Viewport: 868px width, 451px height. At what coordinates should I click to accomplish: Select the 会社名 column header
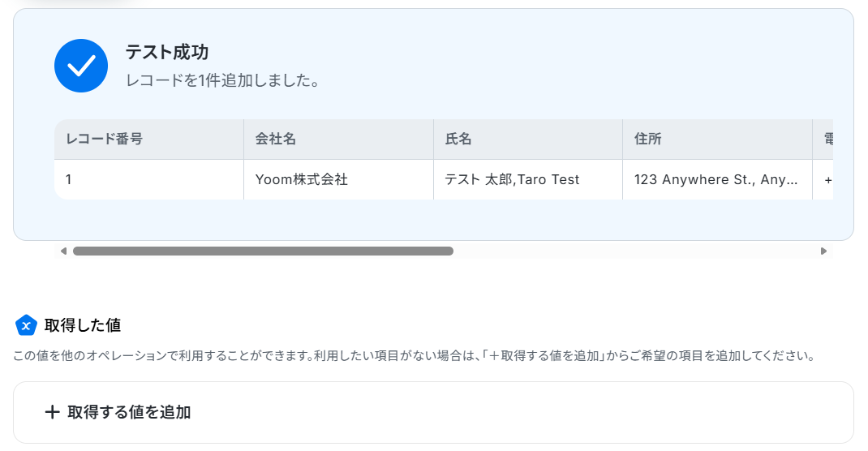[338, 139]
